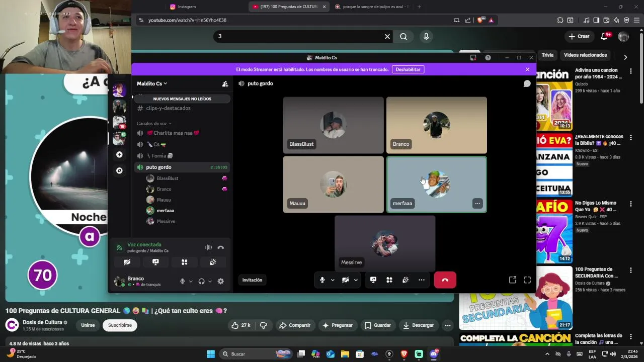
Task: Open the YouTube notifications bell
Action: click(605, 36)
